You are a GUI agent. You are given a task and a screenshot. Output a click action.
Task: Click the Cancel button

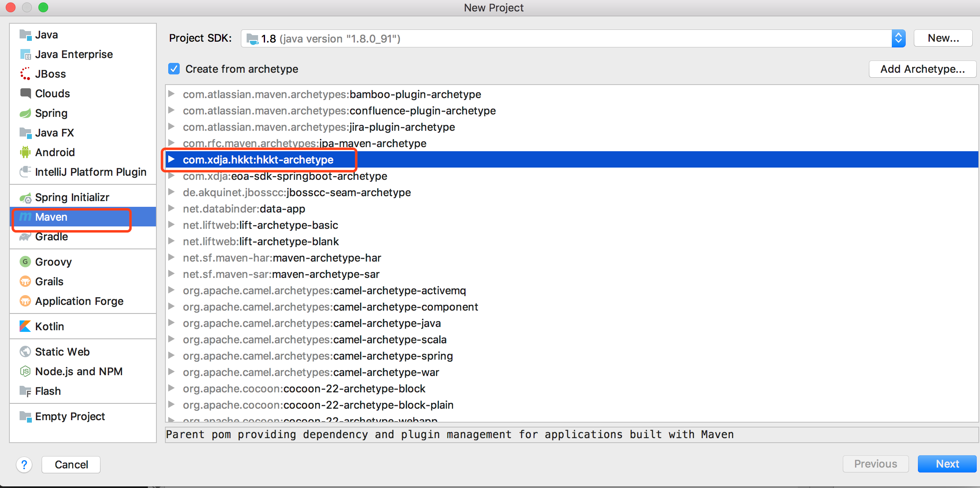[x=71, y=465]
